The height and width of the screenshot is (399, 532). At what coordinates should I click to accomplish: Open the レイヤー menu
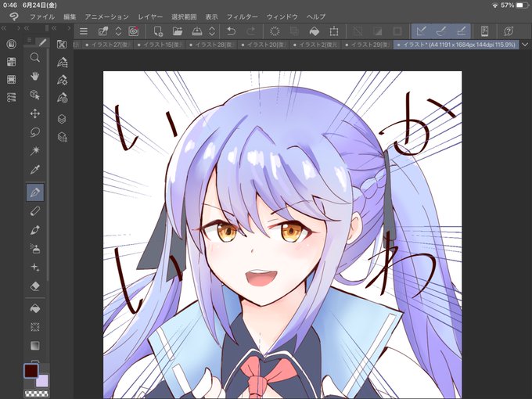[x=150, y=16]
